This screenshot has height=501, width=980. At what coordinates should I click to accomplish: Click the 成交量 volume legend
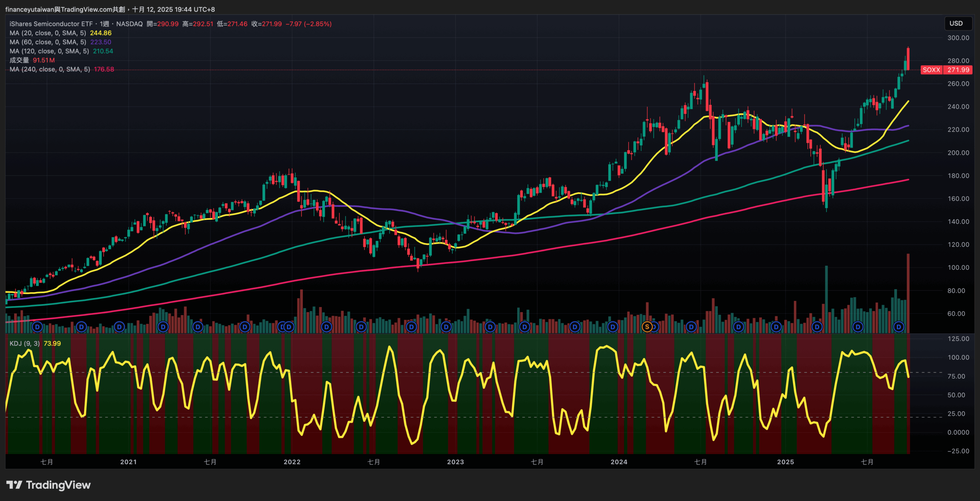click(19, 60)
